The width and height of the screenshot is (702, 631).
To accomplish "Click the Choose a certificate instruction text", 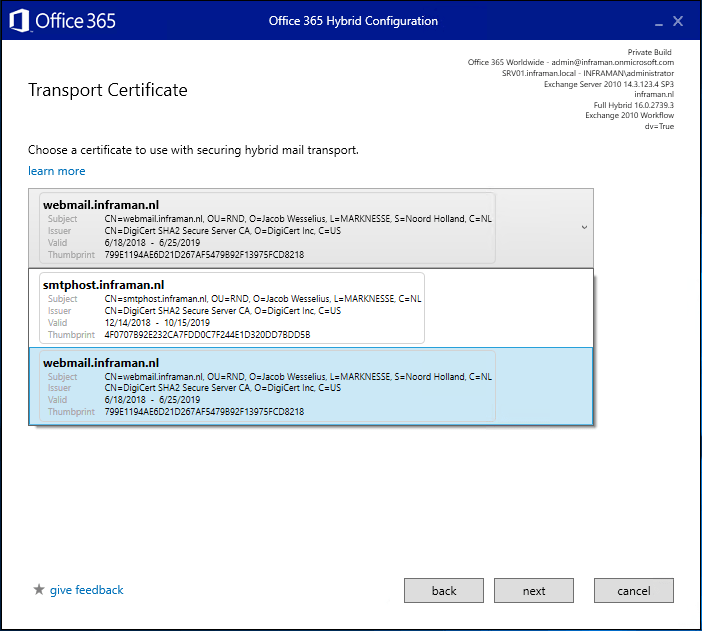I will pyautogui.click(x=193, y=150).
